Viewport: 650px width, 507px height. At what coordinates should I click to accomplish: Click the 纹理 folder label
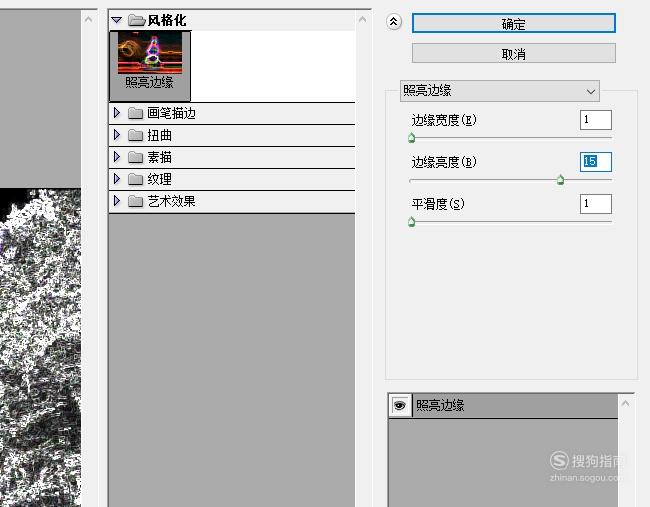coord(159,179)
